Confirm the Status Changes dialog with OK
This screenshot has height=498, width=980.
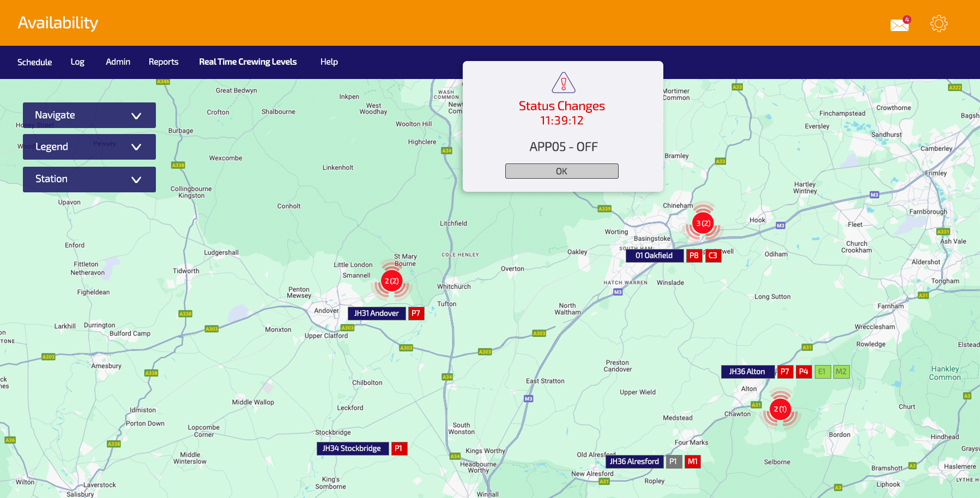(562, 171)
